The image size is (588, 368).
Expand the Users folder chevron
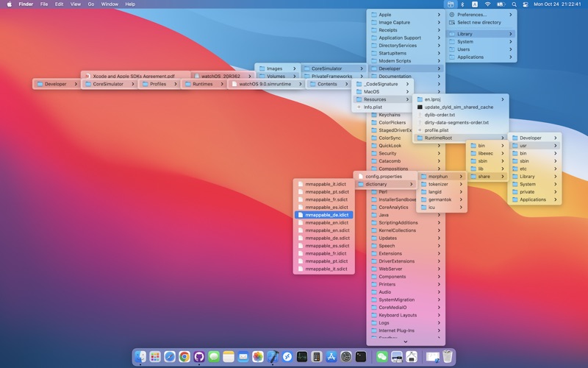pos(510,49)
